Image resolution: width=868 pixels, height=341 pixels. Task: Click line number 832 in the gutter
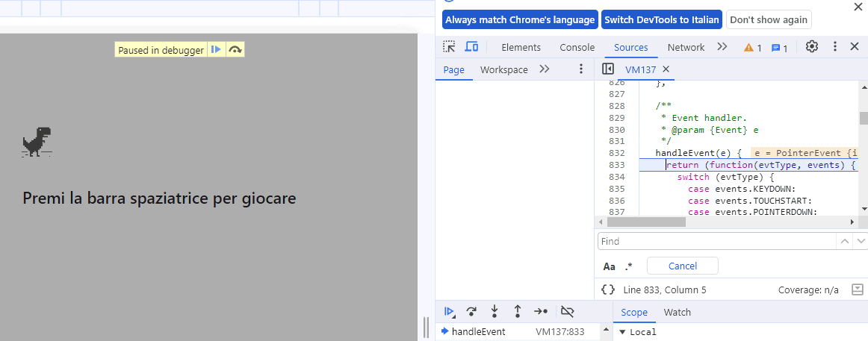[617, 152]
